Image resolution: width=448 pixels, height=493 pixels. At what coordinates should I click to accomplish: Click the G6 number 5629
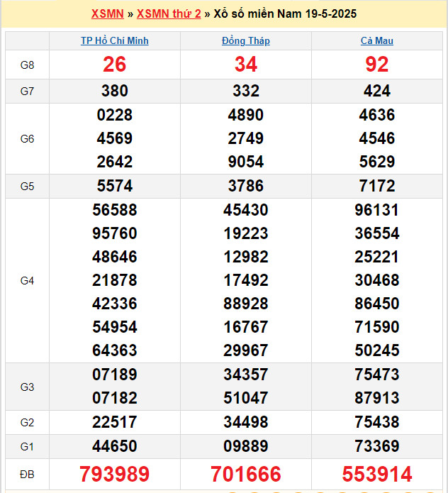[377, 162]
